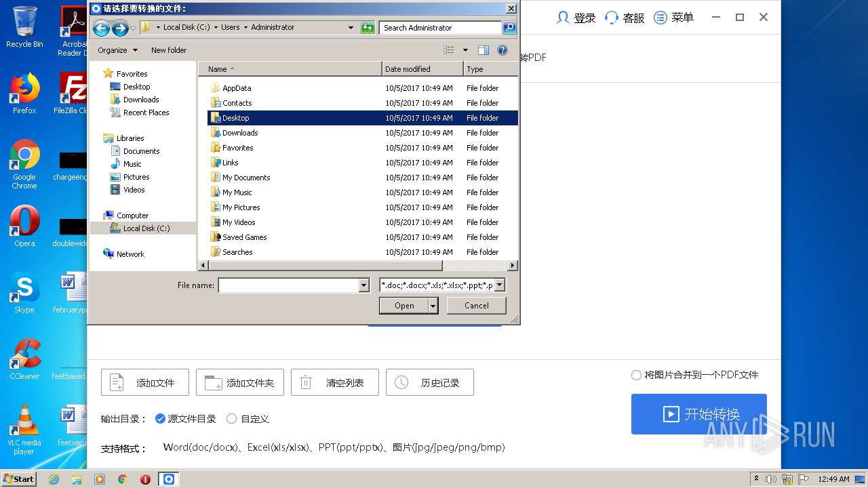This screenshot has width=868, height=488.
Task: Click the Start button
Action: click(x=18, y=479)
